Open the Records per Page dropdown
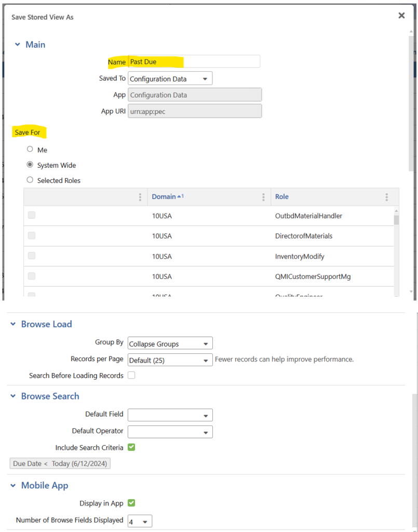Screen dimensions: 418x532 coord(170,360)
